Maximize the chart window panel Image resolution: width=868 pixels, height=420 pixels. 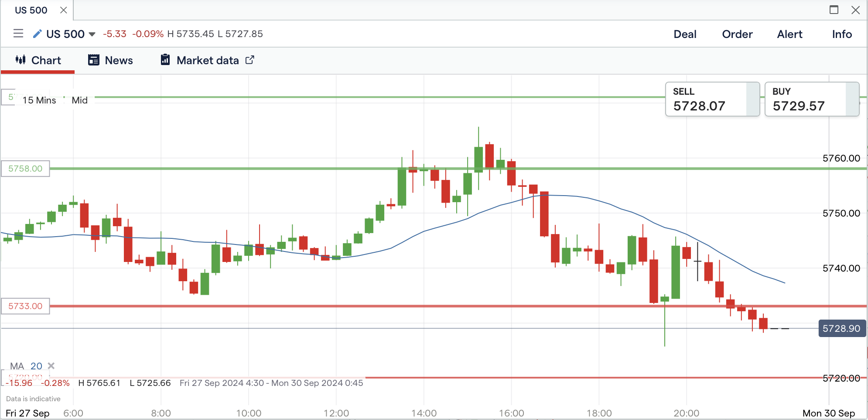[x=834, y=10]
